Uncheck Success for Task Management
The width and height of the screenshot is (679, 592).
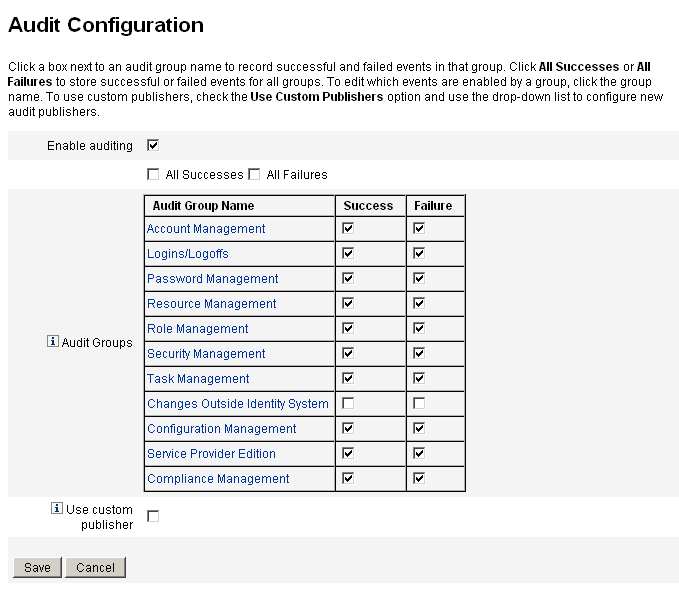click(348, 378)
